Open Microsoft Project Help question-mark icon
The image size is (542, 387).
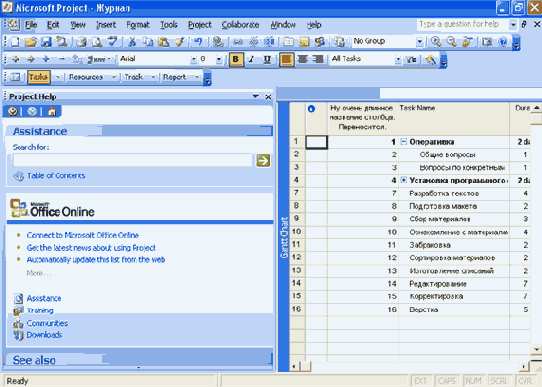tap(503, 42)
